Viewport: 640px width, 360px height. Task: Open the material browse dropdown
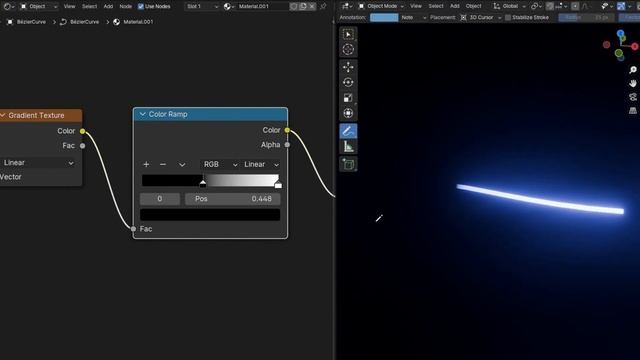[229, 7]
